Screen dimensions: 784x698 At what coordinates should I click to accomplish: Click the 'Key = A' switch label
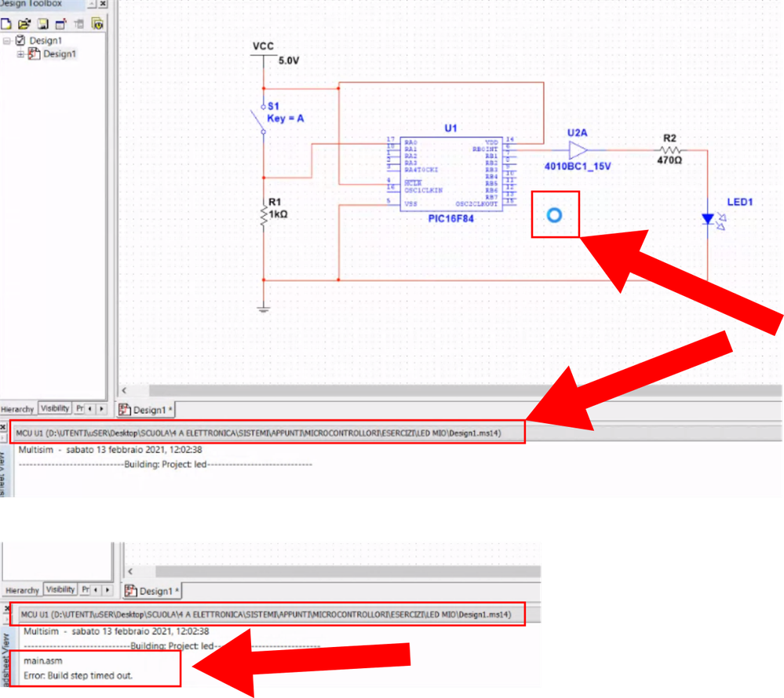click(286, 119)
